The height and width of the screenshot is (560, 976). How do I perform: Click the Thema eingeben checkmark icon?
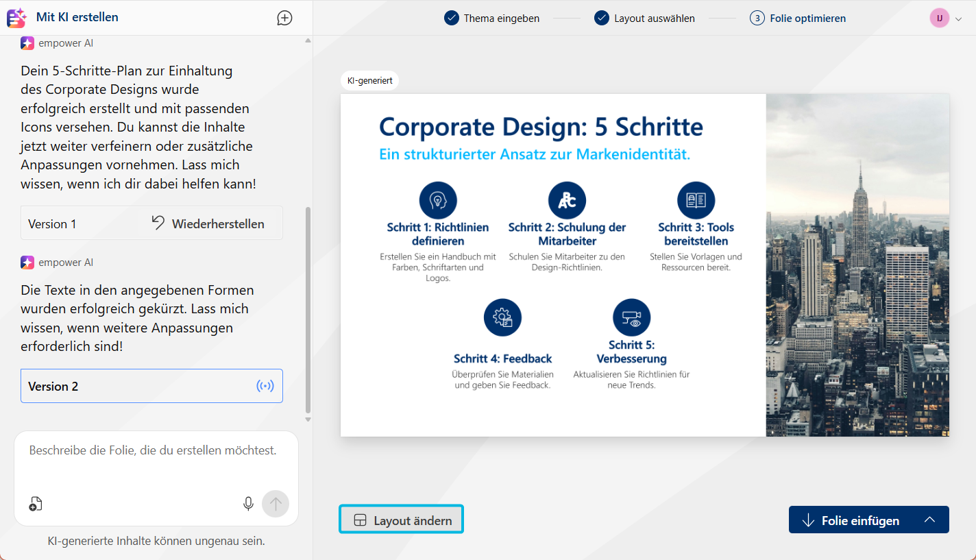click(451, 18)
